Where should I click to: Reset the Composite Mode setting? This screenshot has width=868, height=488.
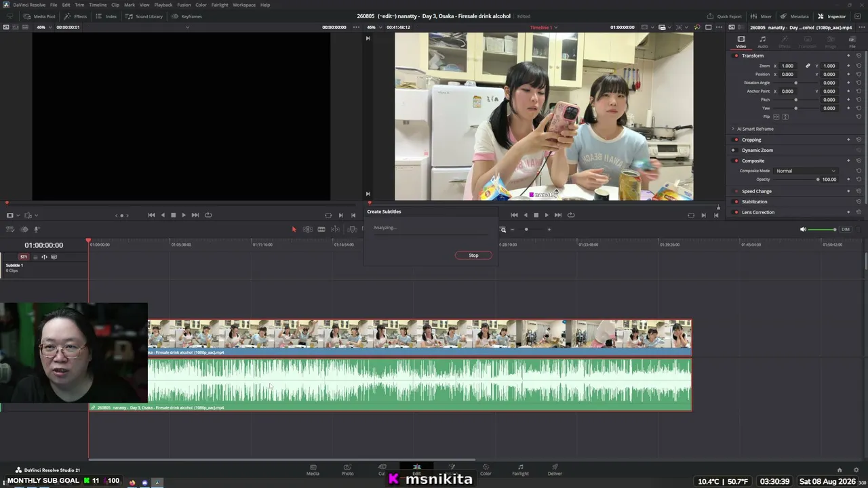click(x=859, y=171)
